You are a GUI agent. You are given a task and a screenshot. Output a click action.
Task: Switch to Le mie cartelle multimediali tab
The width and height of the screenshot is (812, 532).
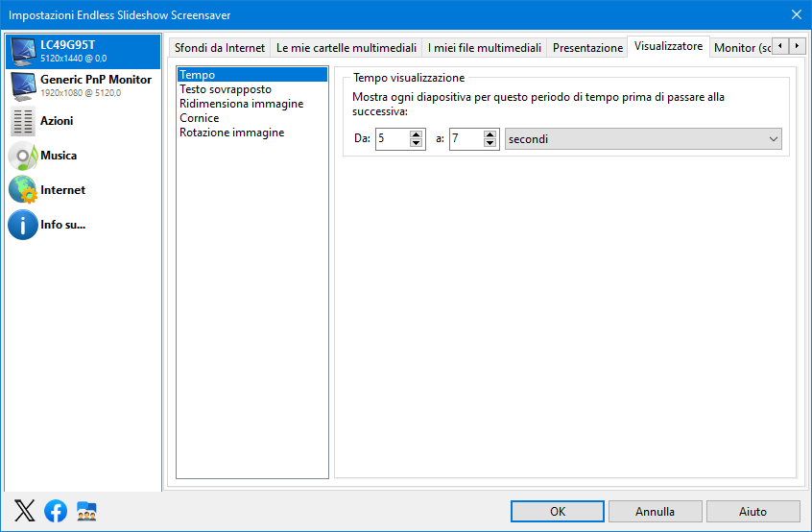[x=346, y=48]
